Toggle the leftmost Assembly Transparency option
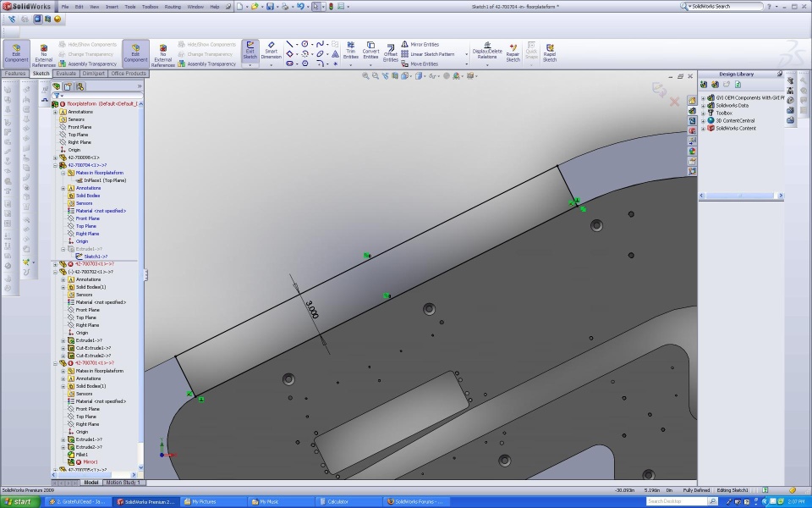Screen dimensions: 812x508 87,63
